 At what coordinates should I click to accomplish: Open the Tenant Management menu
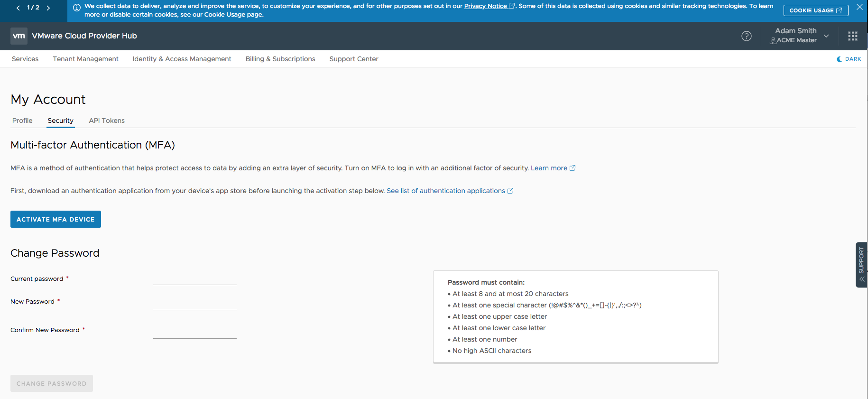(85, 59)
